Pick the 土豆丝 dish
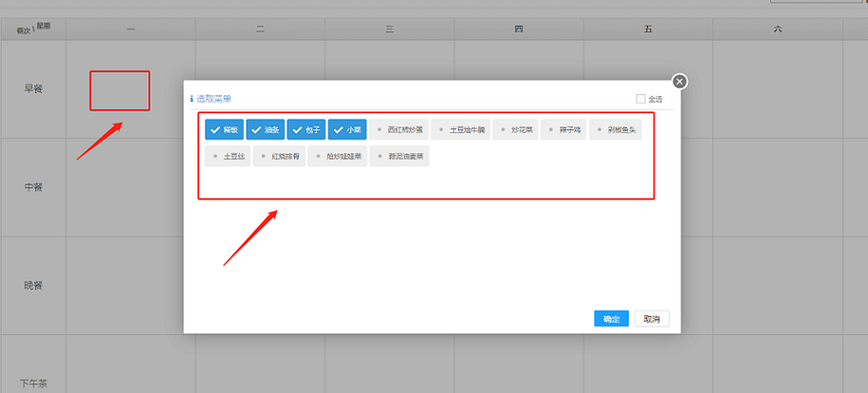The image size is (868, 393). point(228,156)
